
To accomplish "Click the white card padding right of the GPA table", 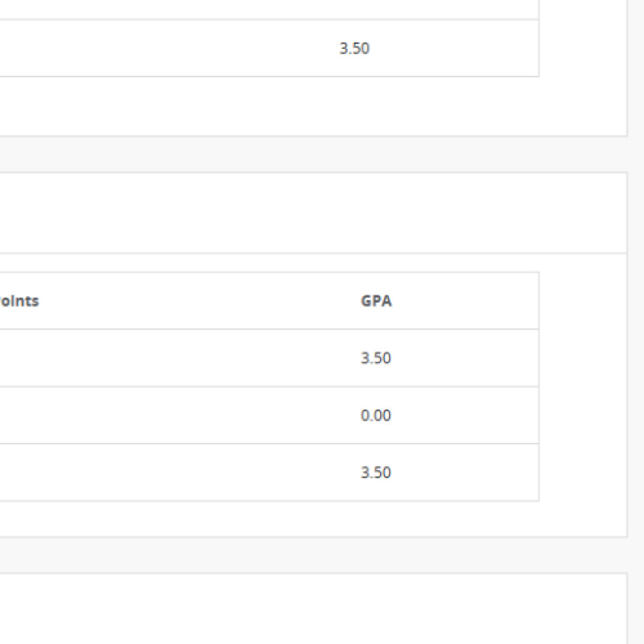I will tap(582, 386).
